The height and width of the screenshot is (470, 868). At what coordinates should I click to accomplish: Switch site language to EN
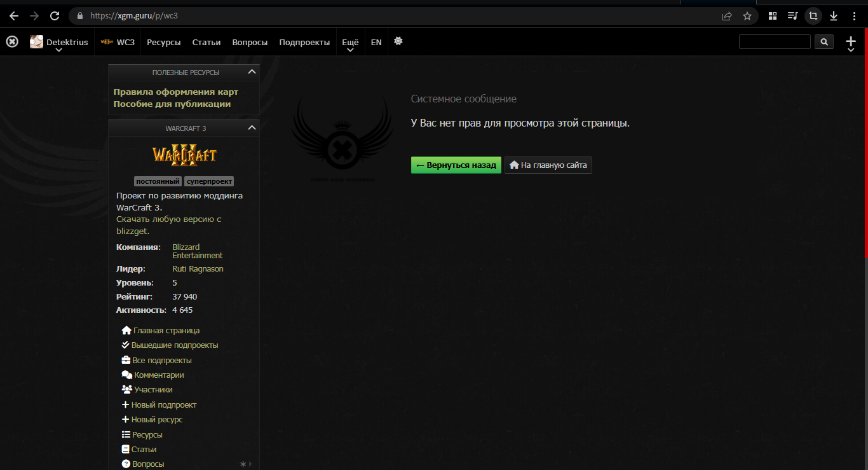pyautogui.click(x=376, y=43)
